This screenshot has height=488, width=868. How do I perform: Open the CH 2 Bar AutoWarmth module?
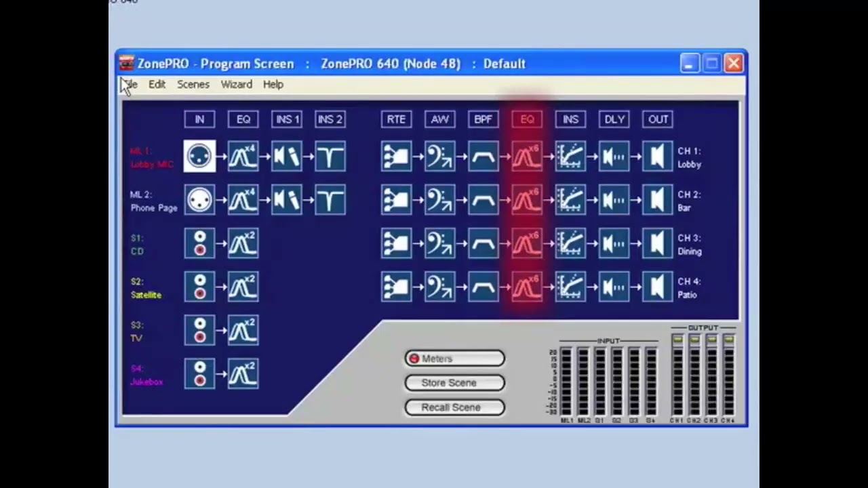439,200
